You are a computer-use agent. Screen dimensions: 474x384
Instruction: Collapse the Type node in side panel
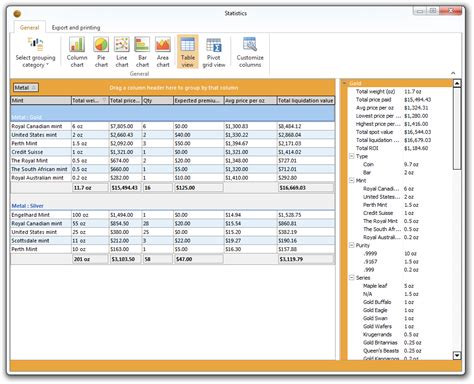click(351, 156)
